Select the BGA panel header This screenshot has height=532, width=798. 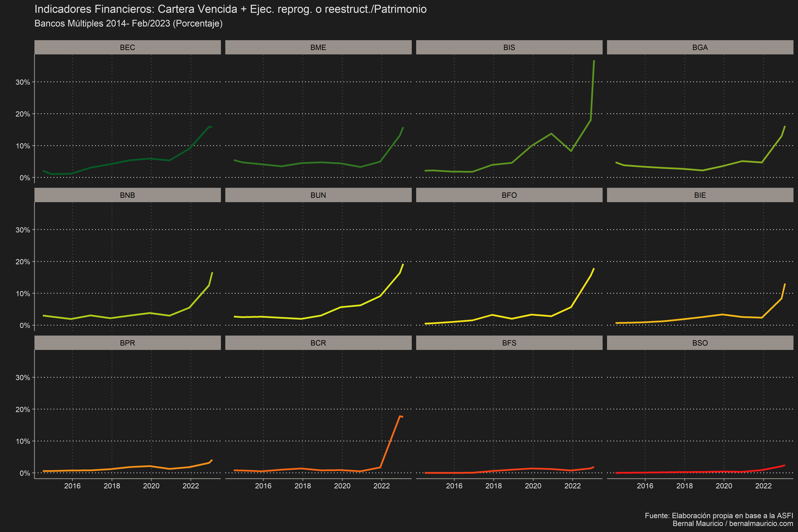pyautogui.click(x=700, y=47)
